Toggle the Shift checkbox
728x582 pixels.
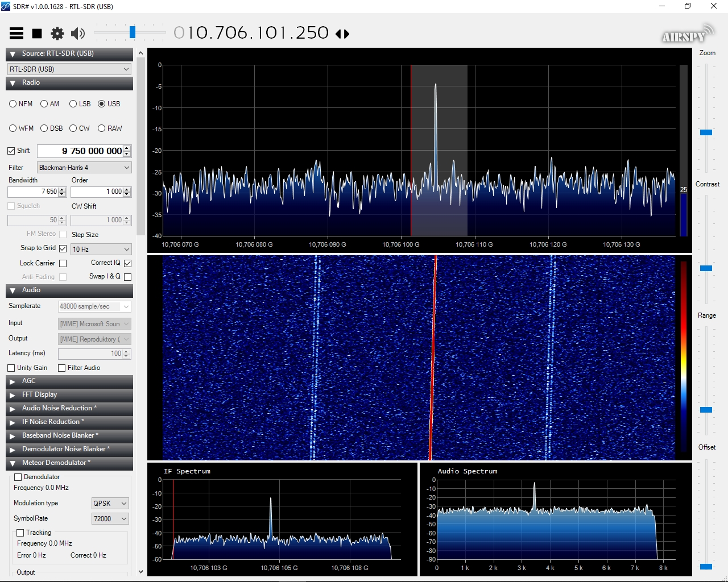[11, 151]
